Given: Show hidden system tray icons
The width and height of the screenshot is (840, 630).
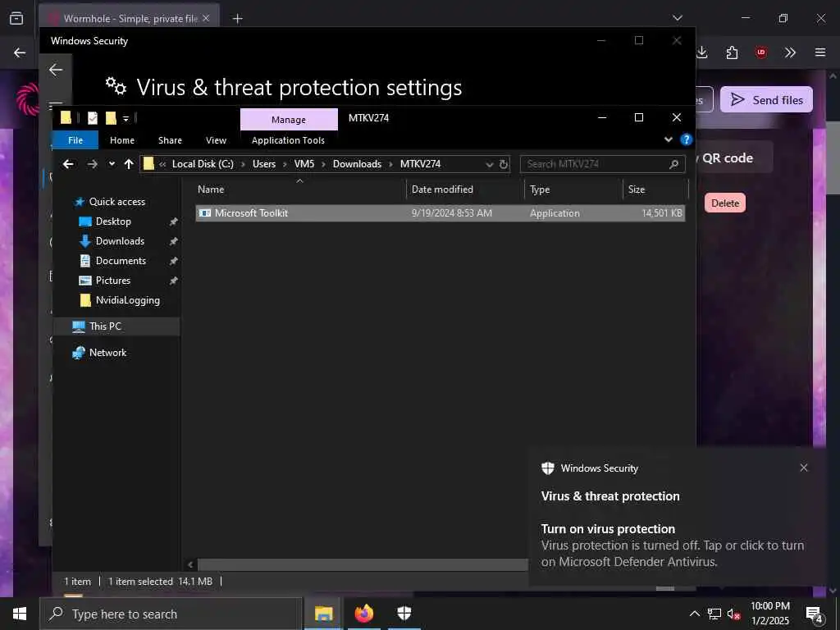Looking at the screenshot, I should (x=694, y=614).
